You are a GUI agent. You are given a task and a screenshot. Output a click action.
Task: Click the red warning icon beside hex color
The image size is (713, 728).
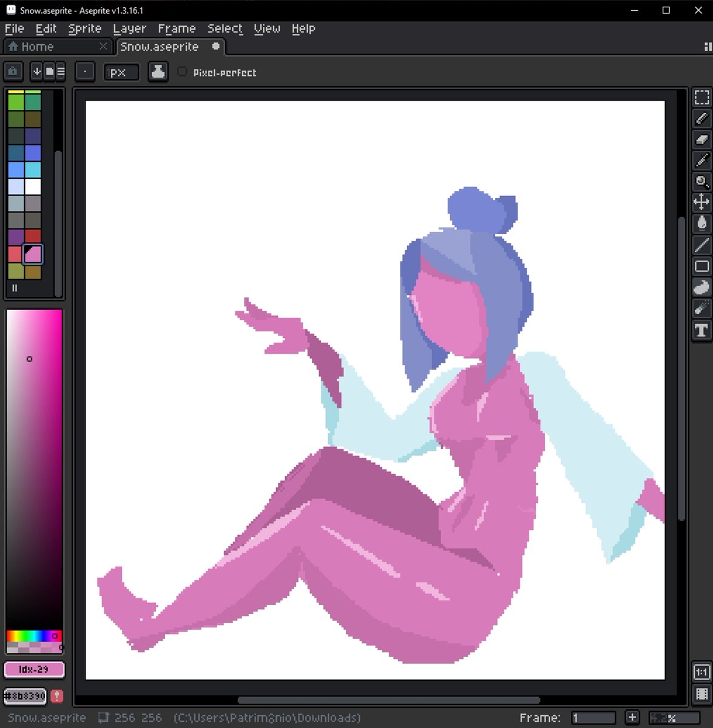[x=57, y=696]
